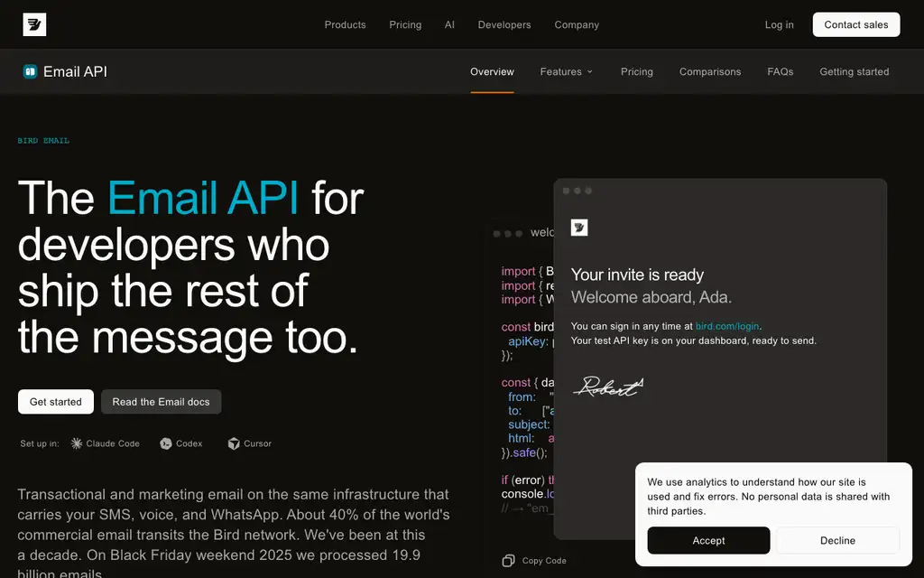Click the Log in link

[x=779, y=24]
